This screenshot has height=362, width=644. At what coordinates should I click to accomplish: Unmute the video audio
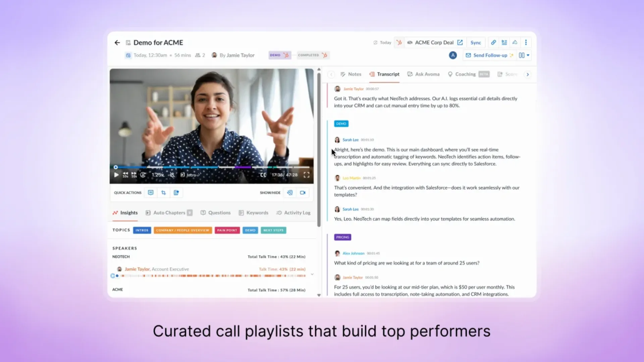point(172,175)
